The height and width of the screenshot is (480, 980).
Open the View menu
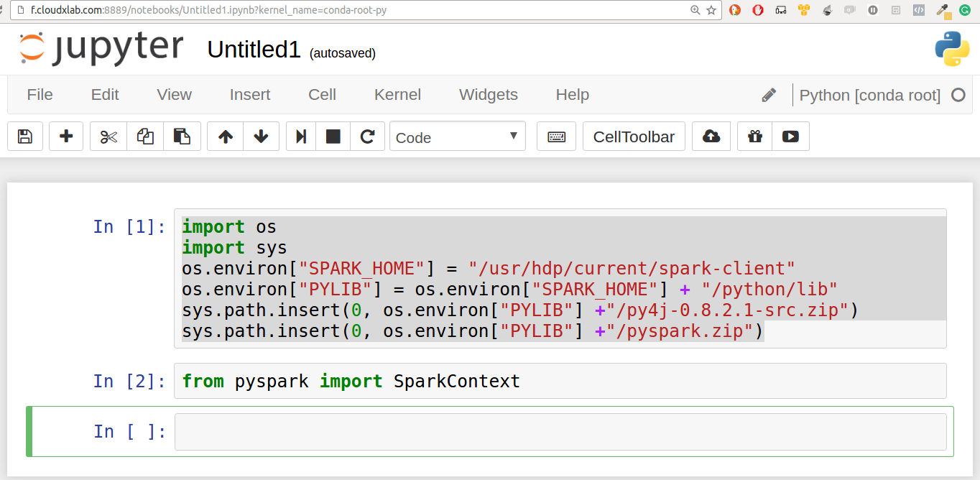(x=174, y=95)
